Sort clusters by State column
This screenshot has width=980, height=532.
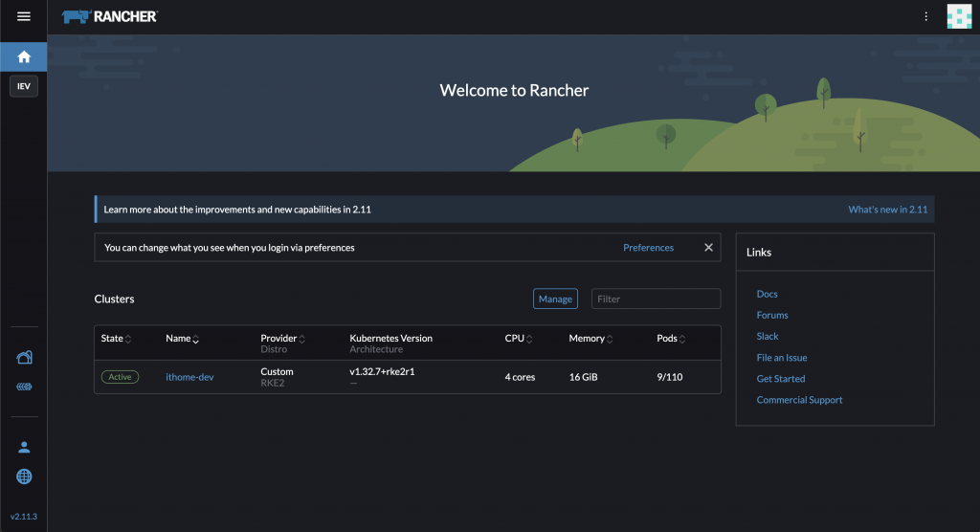116,338
